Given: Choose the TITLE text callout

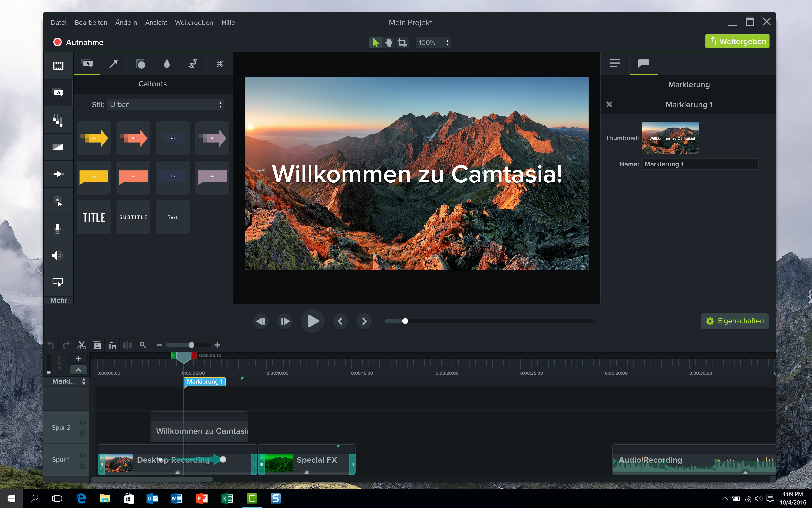Looking at the screenshot, I should click(x=94, y=217).
